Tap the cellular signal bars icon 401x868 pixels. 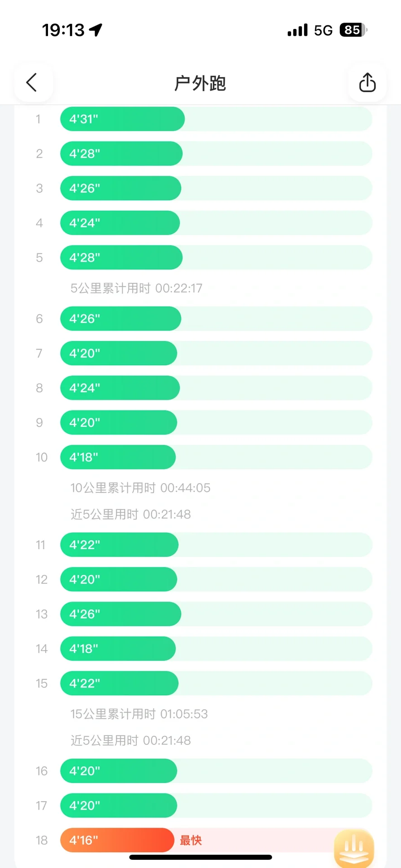pos(297,30)
